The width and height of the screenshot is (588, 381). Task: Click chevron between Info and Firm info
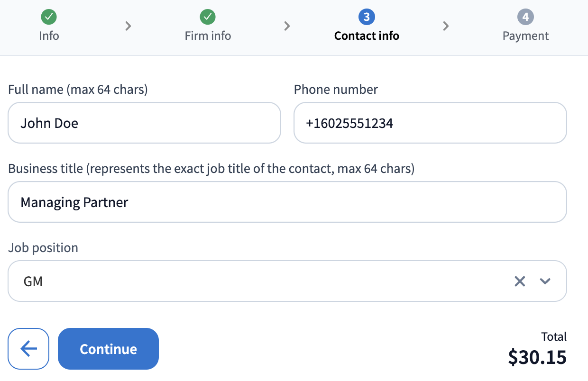point(128,26)
